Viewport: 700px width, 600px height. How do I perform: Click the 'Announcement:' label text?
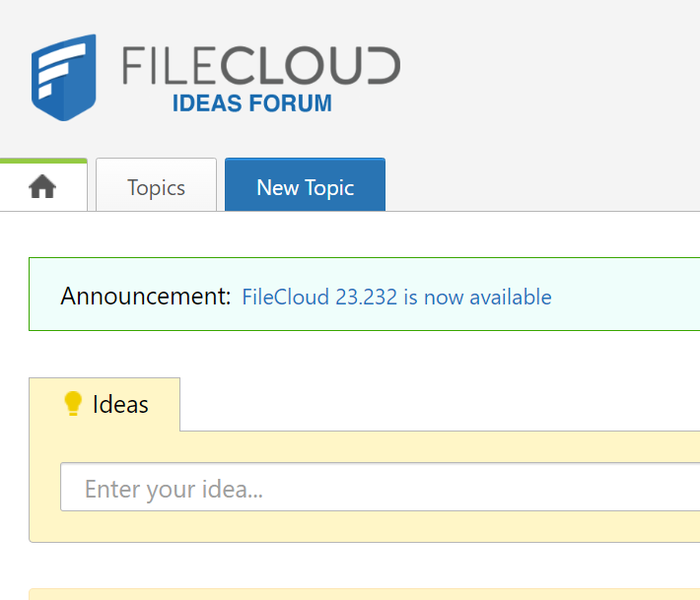pyautogui.click(x=146, y=297)
